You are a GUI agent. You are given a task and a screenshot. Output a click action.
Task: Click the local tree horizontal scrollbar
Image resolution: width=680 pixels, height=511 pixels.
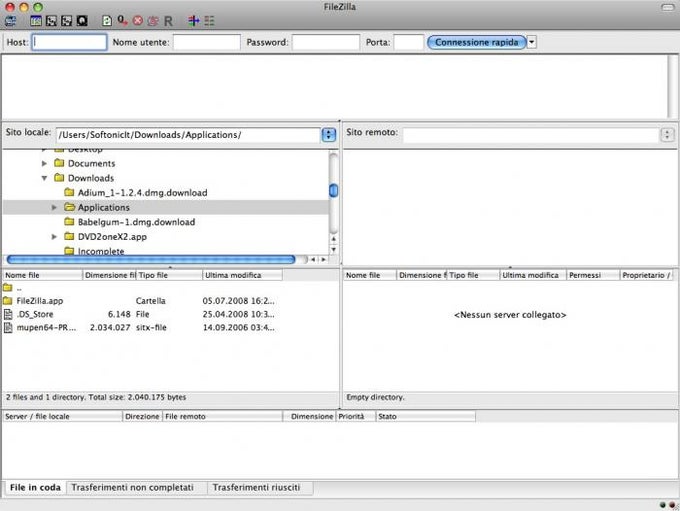(151, 259)
